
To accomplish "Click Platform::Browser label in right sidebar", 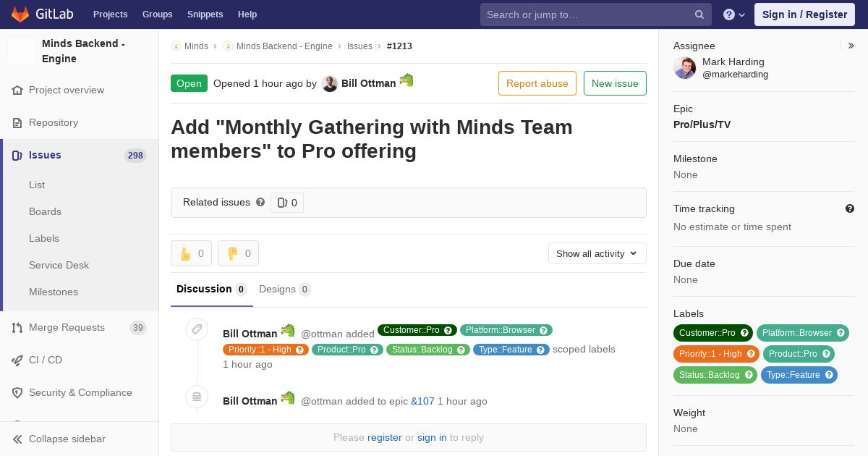I will [x=796, y=333].
